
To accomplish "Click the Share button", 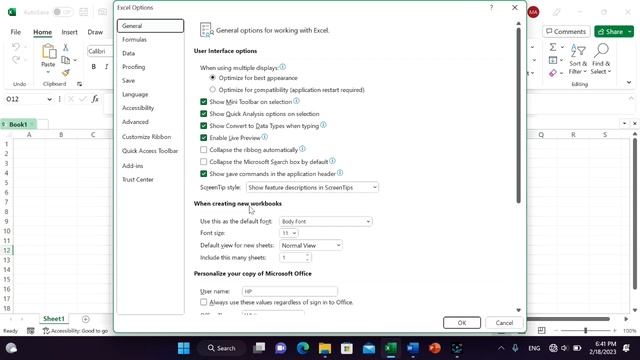I will [x=610, y=31].
